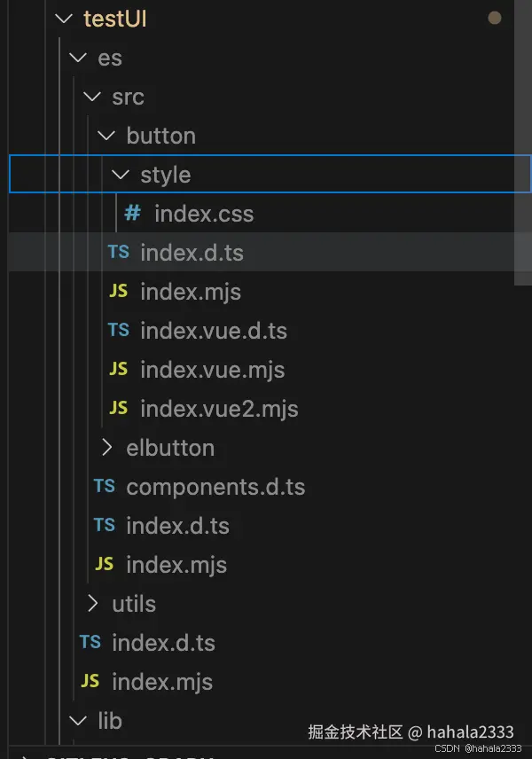Collapse the lib folder
The image size is (532, 759).
point(78,721)
